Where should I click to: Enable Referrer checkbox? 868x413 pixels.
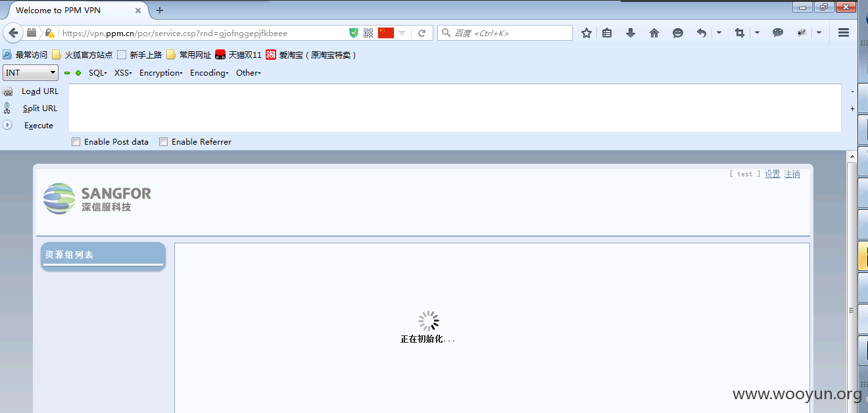click(x=164, y=142)
